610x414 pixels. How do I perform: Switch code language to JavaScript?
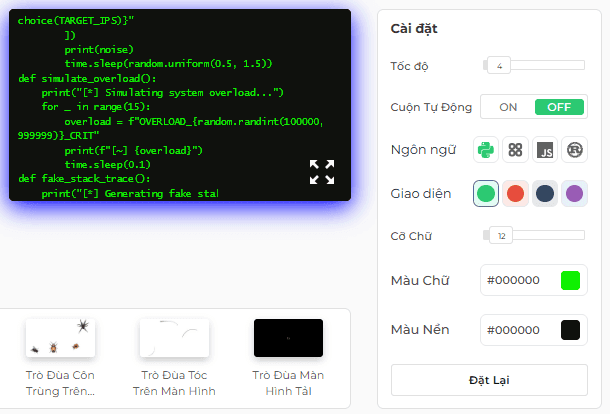pos(545,150)
